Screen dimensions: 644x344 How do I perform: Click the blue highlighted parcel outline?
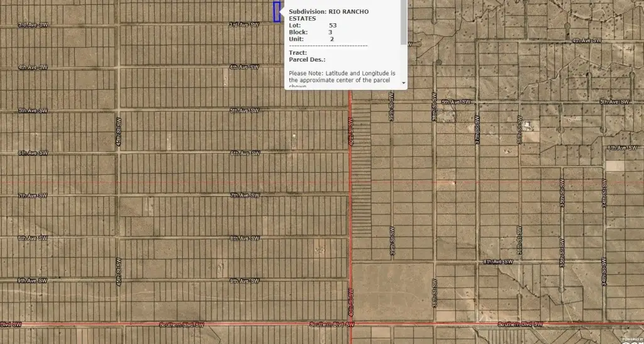pyautogui.click(x=276, y=12)
